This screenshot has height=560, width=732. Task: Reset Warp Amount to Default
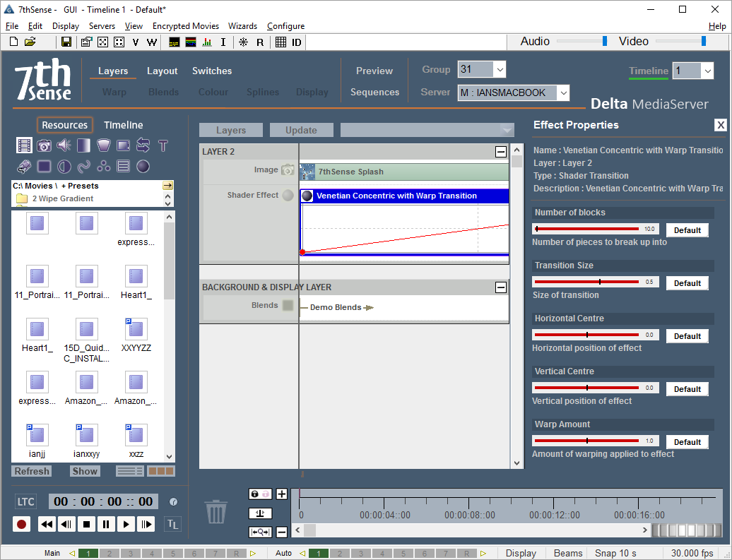pyautogui.click(x=687, y=442)
